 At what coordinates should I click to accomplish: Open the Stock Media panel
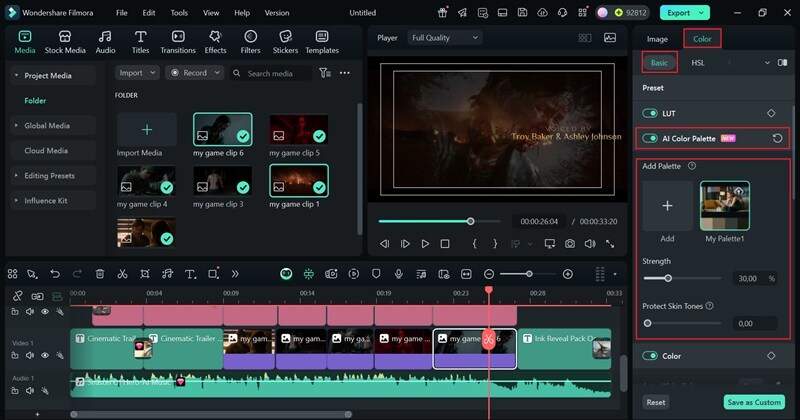click(65, 42)
